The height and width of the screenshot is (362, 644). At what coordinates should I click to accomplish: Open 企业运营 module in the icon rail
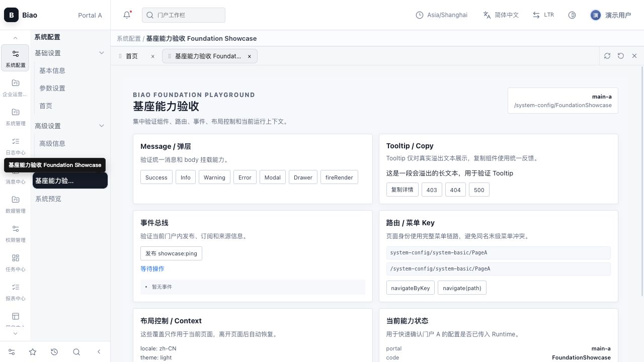coord(15,87)
